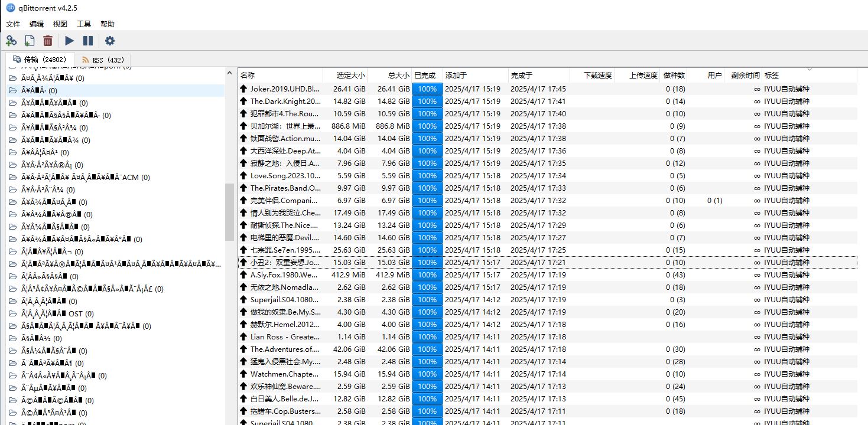Open the 文件 menu

13,24
